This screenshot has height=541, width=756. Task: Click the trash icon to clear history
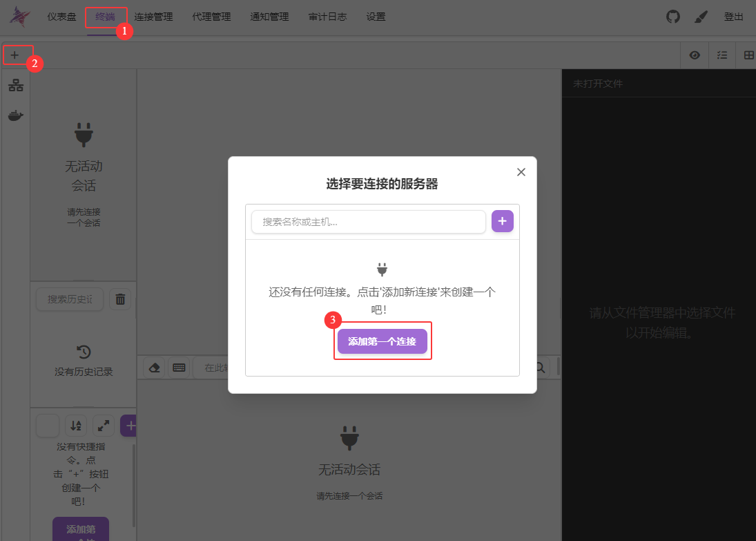click(x=120, y=299)
